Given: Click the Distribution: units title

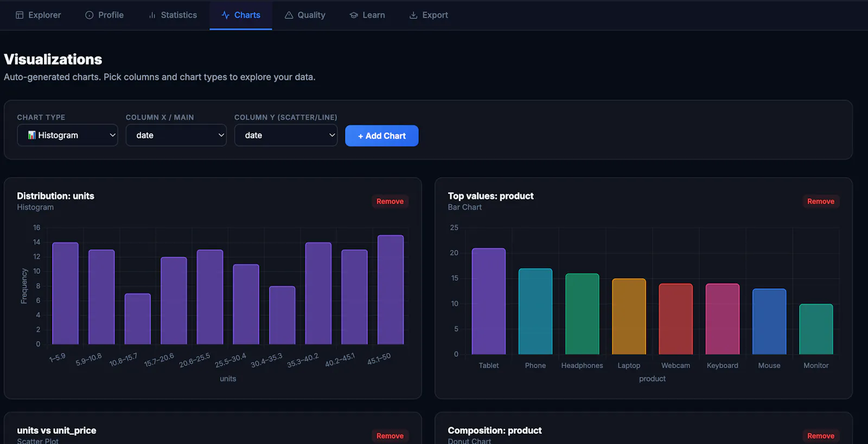Looking at the screenshot, I should tap(55, 196).
